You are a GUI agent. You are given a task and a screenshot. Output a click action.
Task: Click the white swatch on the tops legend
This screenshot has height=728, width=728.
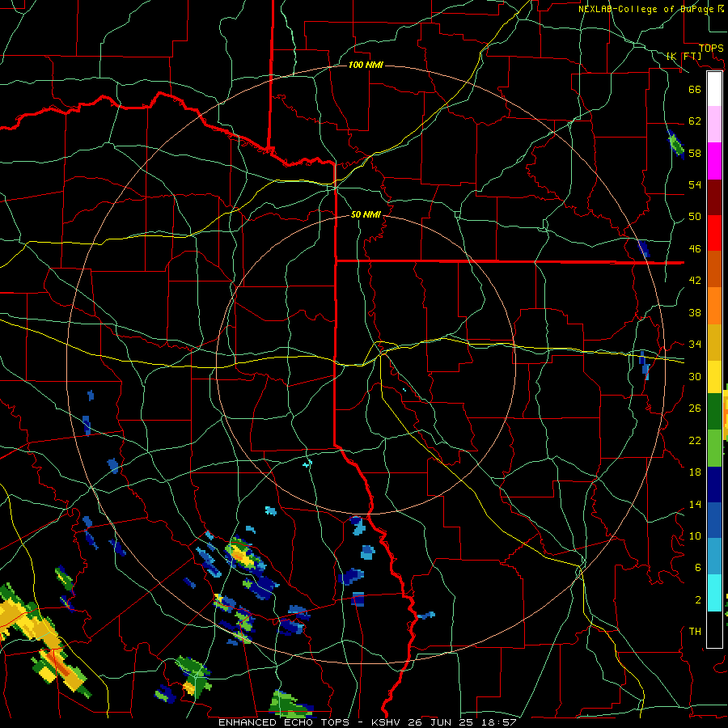tap(714, 89)
